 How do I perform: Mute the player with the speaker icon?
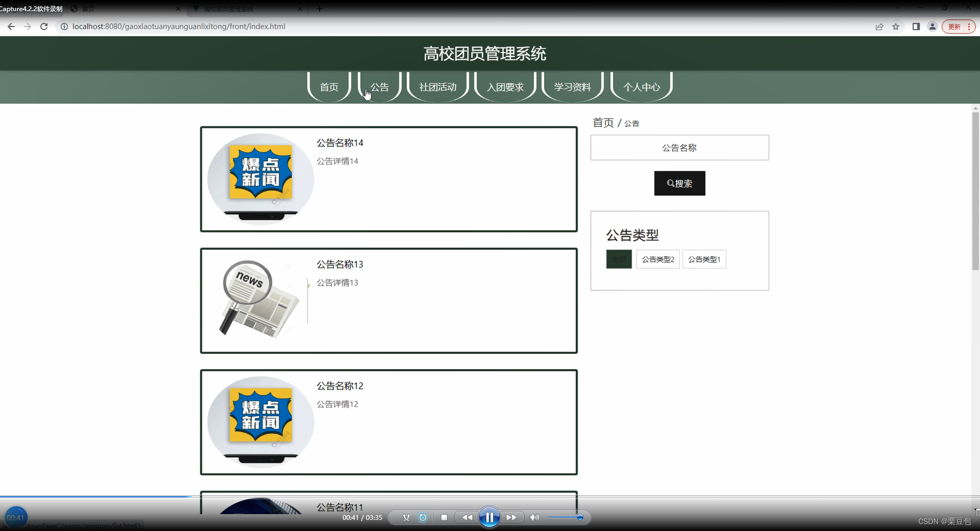click(x=535, y=517)
